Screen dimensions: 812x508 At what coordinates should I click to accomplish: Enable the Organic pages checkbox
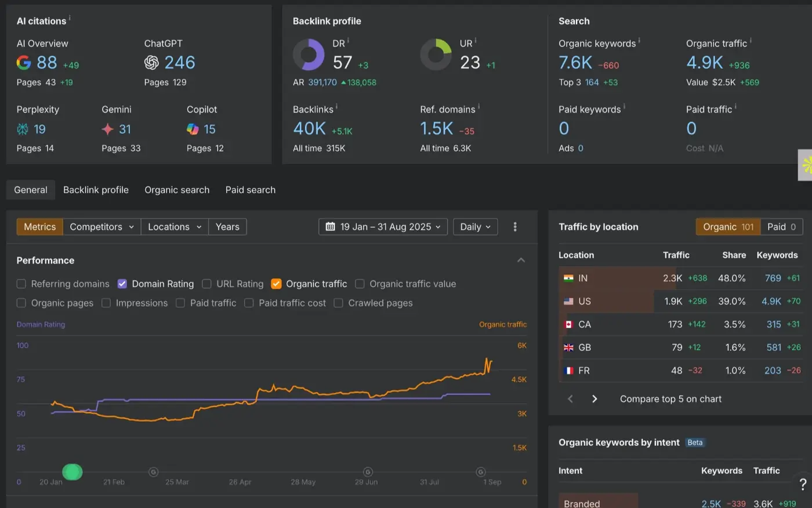click(x=21, y=303)
